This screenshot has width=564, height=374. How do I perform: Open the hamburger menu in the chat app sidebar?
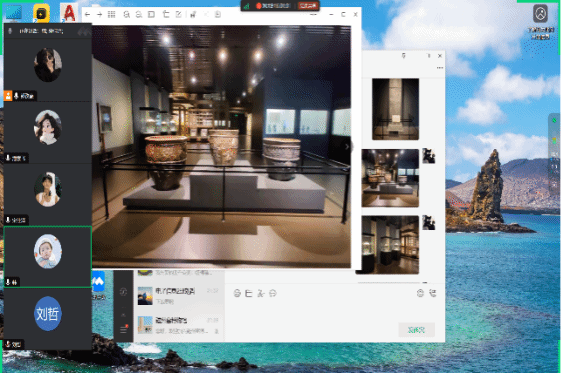123,329
